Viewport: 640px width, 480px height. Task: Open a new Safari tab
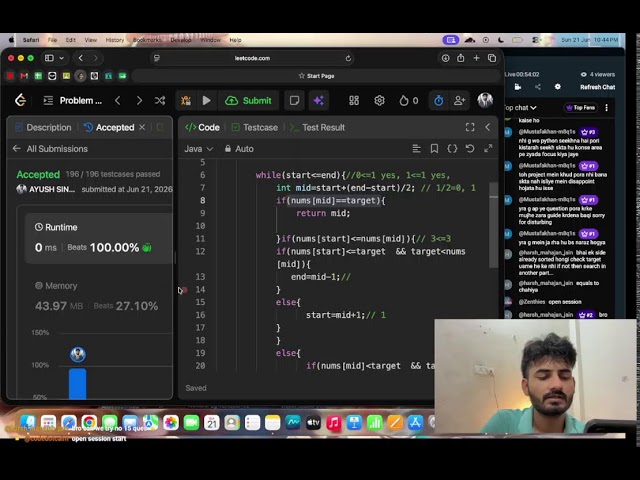point(476,58)
